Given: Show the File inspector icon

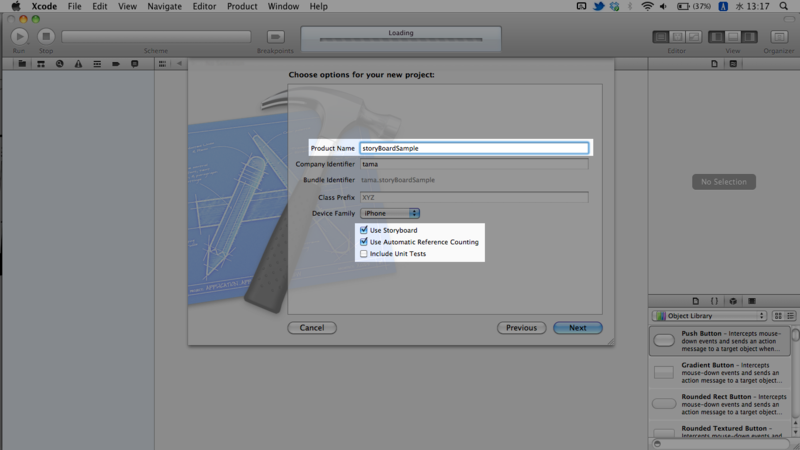Looking at the screenshot, I should (x=714, y=64).
